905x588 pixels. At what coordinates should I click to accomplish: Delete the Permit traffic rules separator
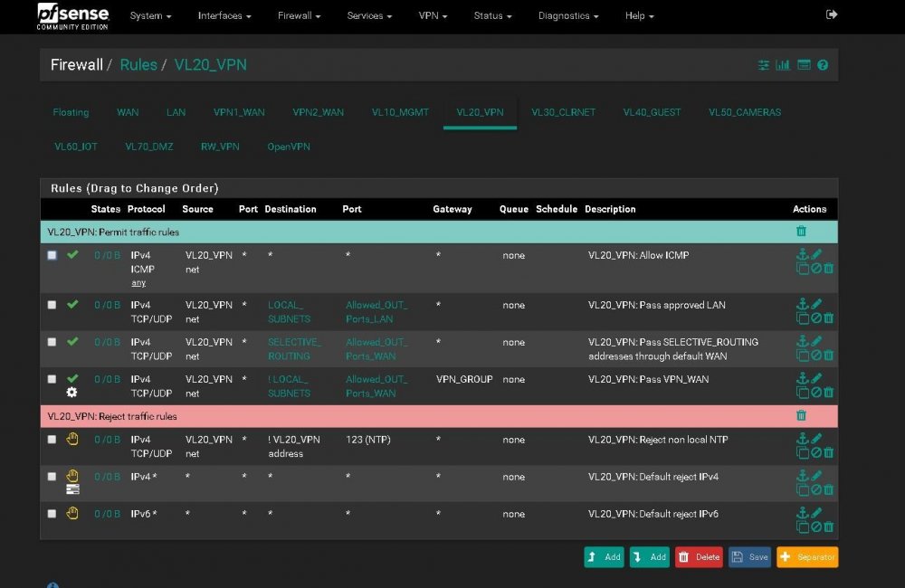801,232
